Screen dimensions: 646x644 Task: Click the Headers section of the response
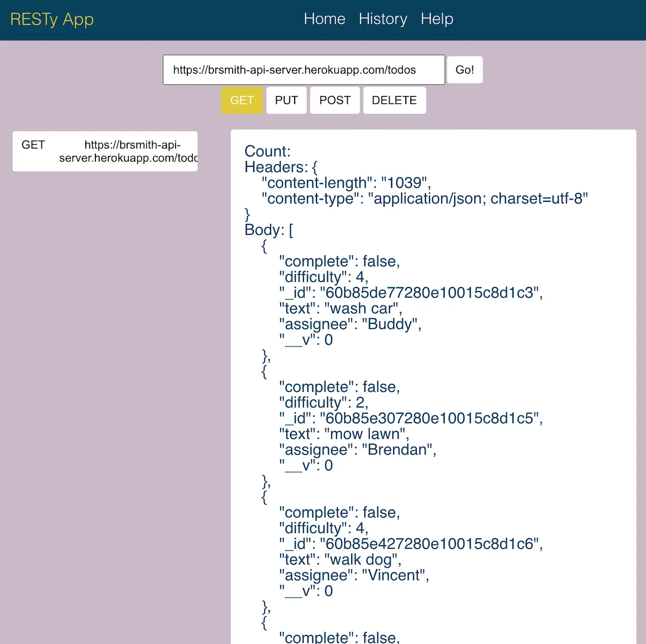point(278,167)
